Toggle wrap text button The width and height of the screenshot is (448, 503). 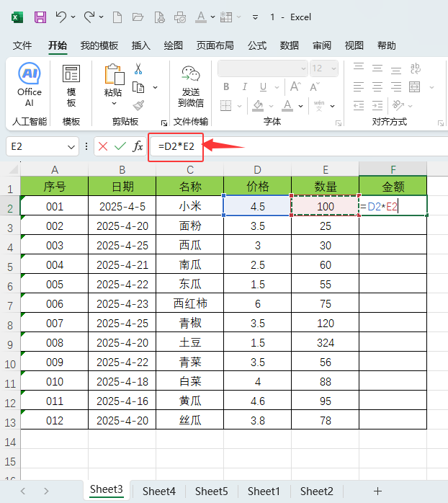tap(416, 68)
